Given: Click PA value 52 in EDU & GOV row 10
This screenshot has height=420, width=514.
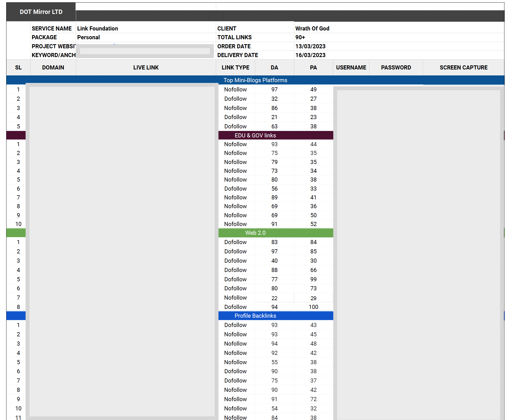Looking at the screenshot, I should coord(313,224).
